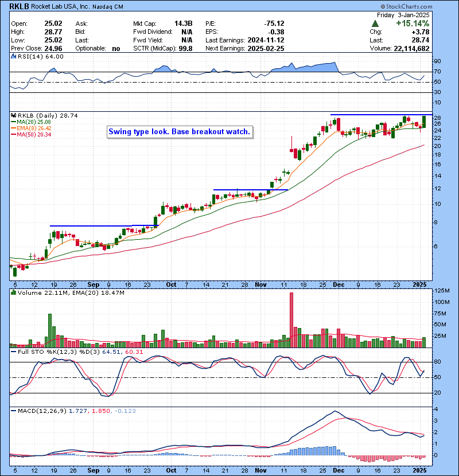Click the StockCharts.com copyright label
The height and width of the screenshot is (476, 459).
click(x=406, y=6)
